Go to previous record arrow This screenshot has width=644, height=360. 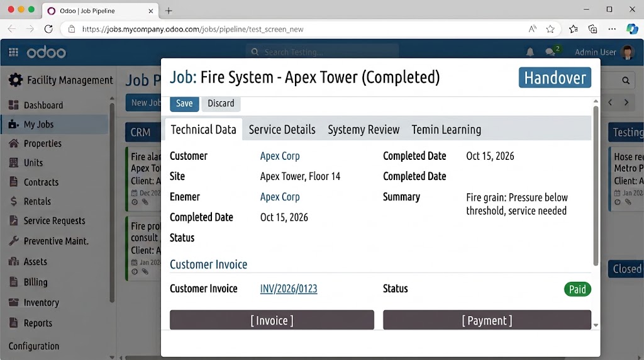tap(610, 103)
